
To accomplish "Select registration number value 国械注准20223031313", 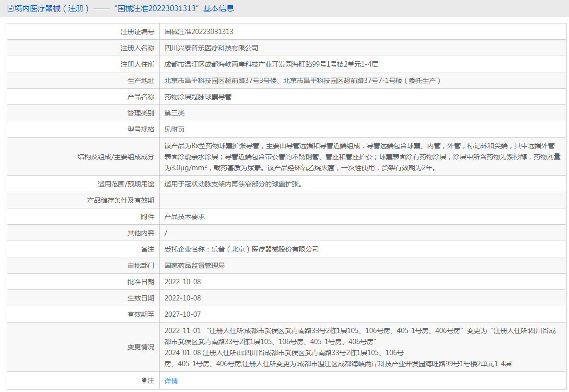I will point(199,32).
